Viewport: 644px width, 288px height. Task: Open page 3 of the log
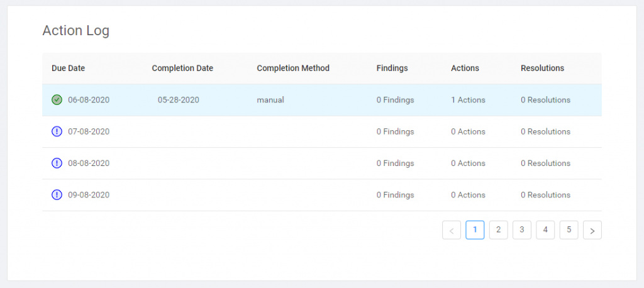(x=521, y=230)
